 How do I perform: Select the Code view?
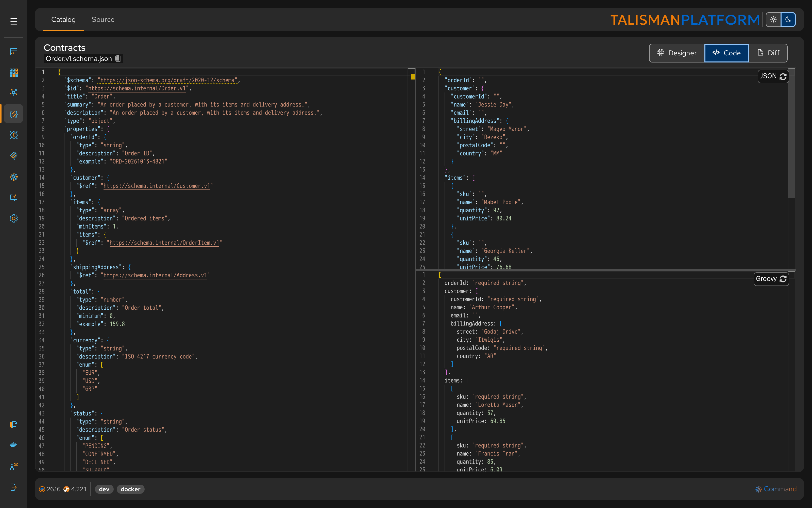[x=726, y=53]
